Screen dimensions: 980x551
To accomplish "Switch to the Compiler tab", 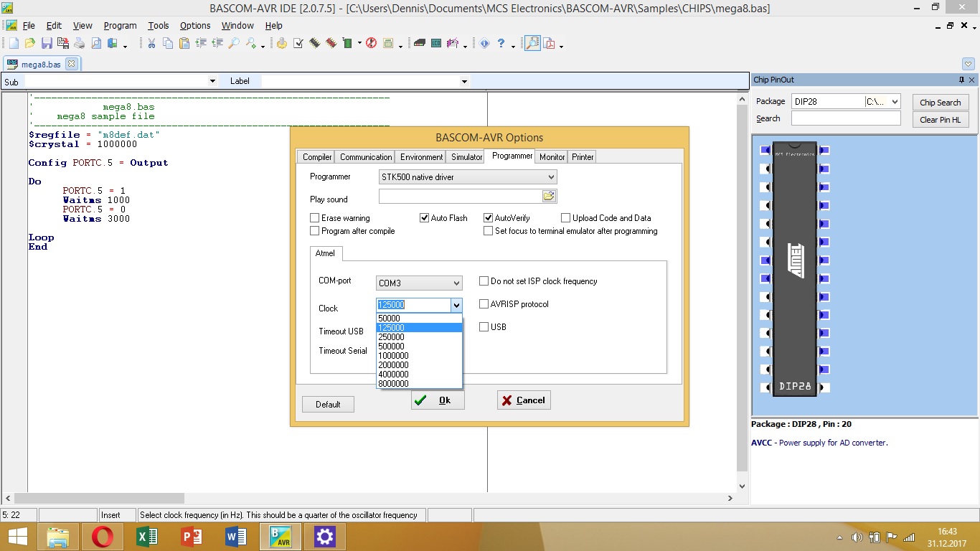I will [316, 157].
